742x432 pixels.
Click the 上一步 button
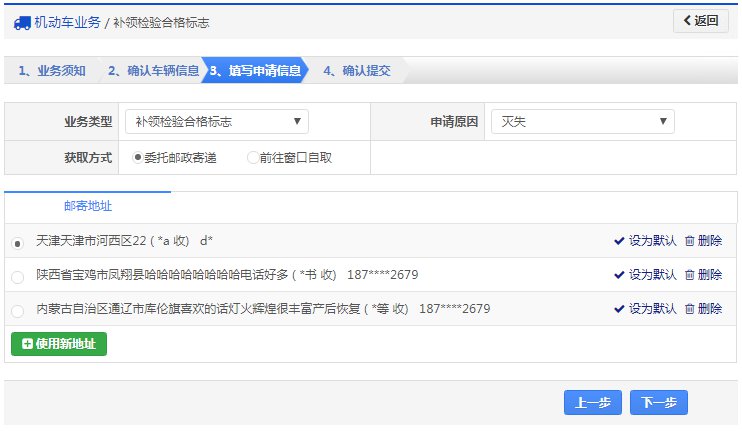click(x=593, y=403)
